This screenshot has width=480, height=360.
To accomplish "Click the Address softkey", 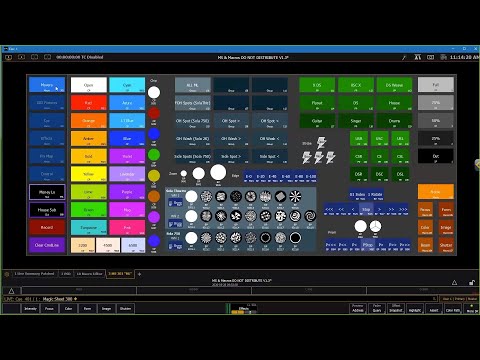I will (358, 308).
